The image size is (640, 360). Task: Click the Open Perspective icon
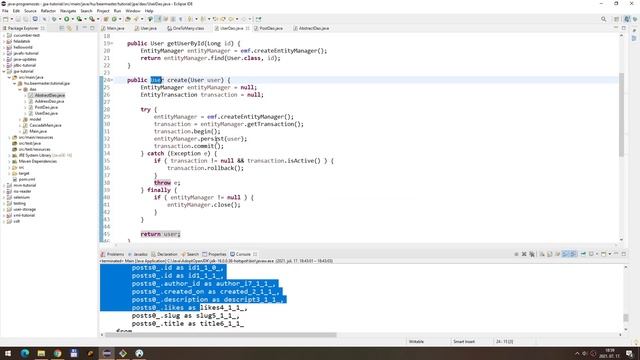(x=617, y=19)
